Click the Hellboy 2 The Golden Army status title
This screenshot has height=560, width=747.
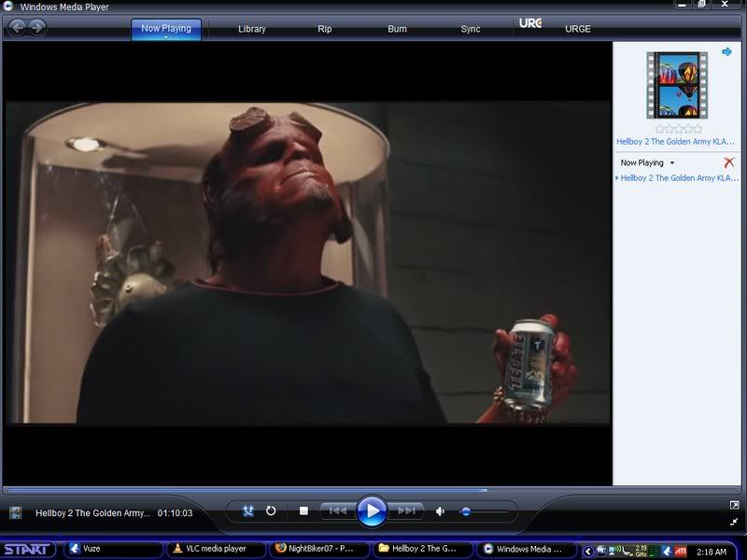92,512
